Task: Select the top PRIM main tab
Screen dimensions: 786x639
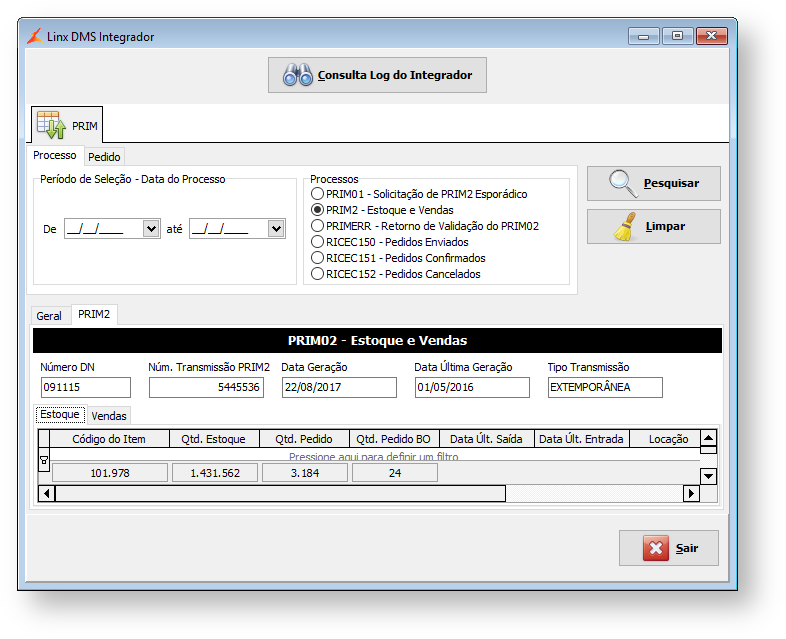Action: 67,125
